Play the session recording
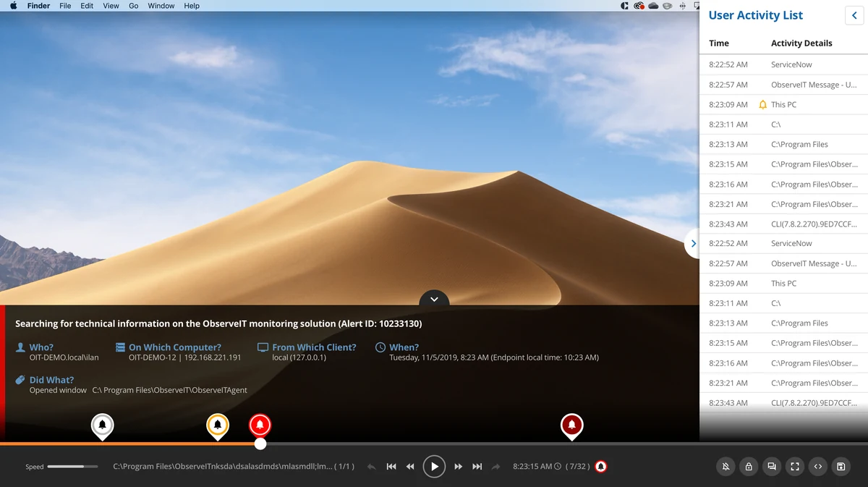The width and height of the screenshot is (868, 487). 434,467
